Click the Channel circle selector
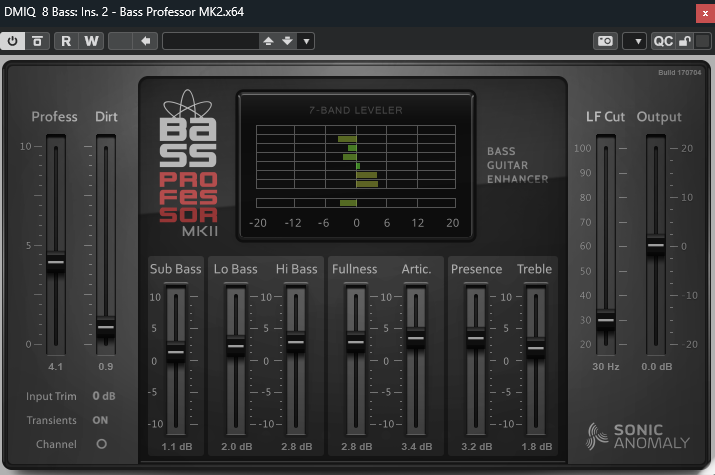 click(x=101, y=443)
